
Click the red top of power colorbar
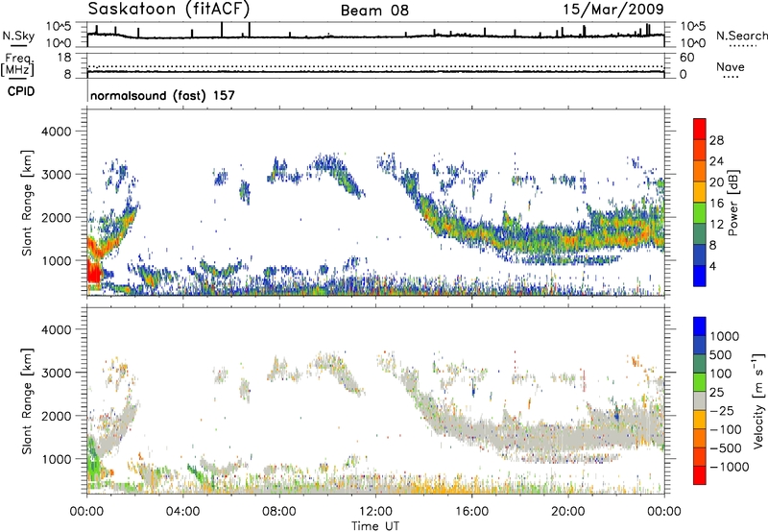(700, 129)
